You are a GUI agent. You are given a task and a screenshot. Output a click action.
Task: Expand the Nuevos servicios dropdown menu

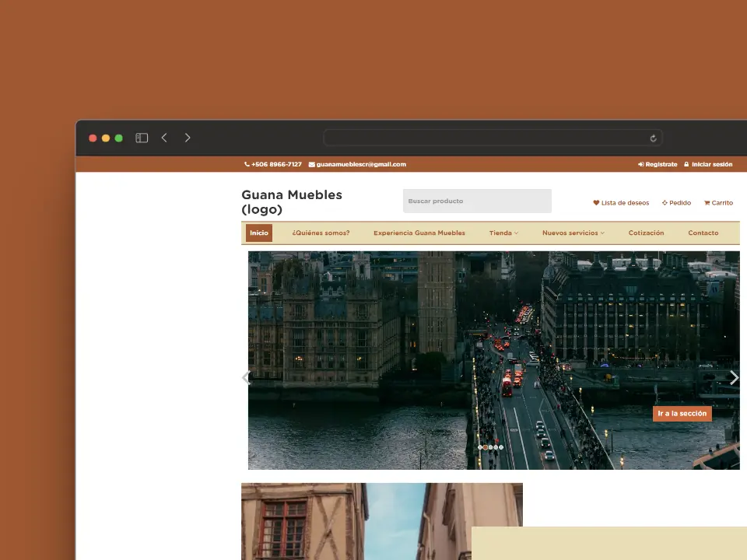573,233
